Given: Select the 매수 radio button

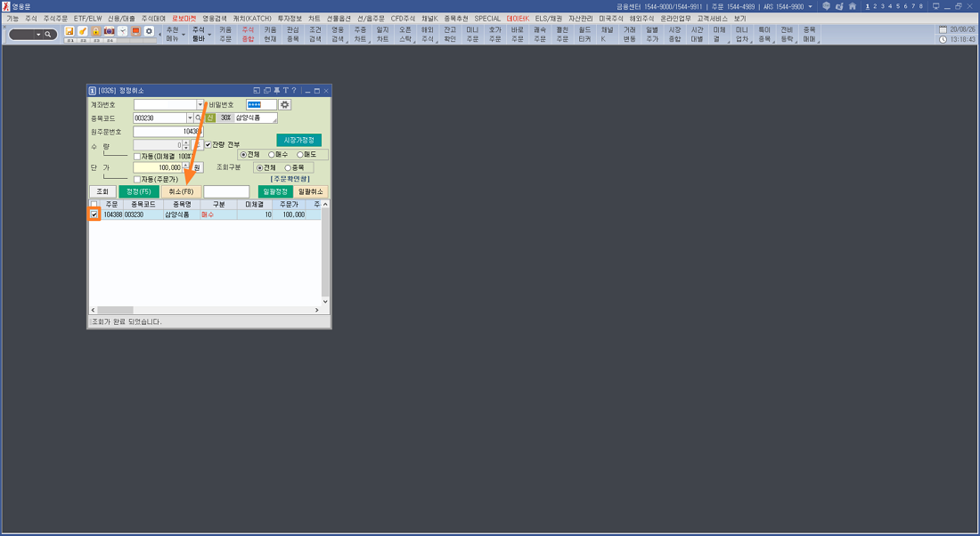Looking at the screenshot, I should click(x=271, y=154).
